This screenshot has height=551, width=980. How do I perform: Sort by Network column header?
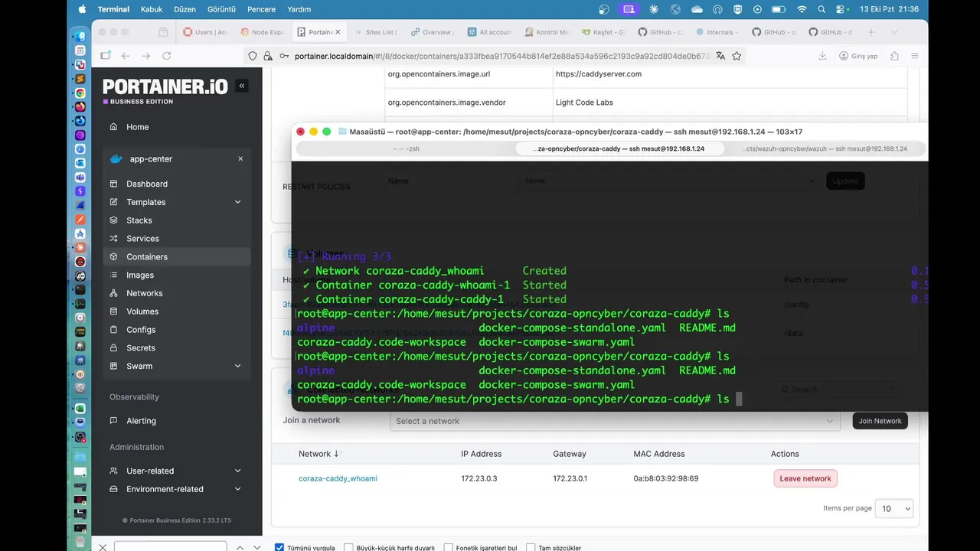coord(319,454)
